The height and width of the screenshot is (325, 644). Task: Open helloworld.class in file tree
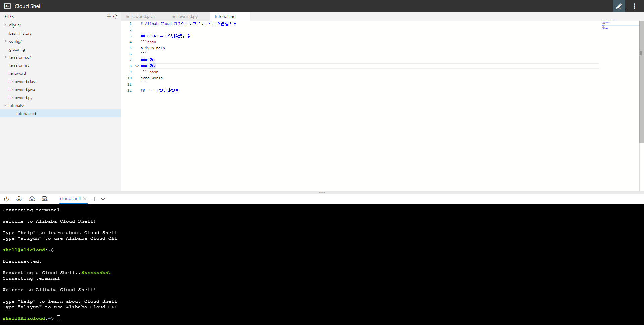coord(22,82)
